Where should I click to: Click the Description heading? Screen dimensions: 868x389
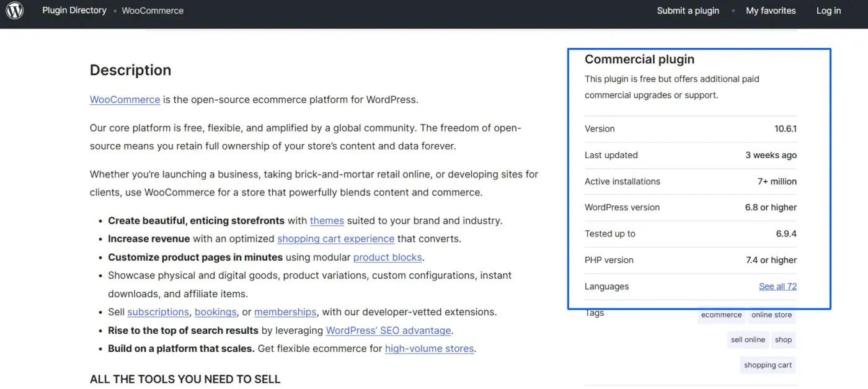(130, 70)
